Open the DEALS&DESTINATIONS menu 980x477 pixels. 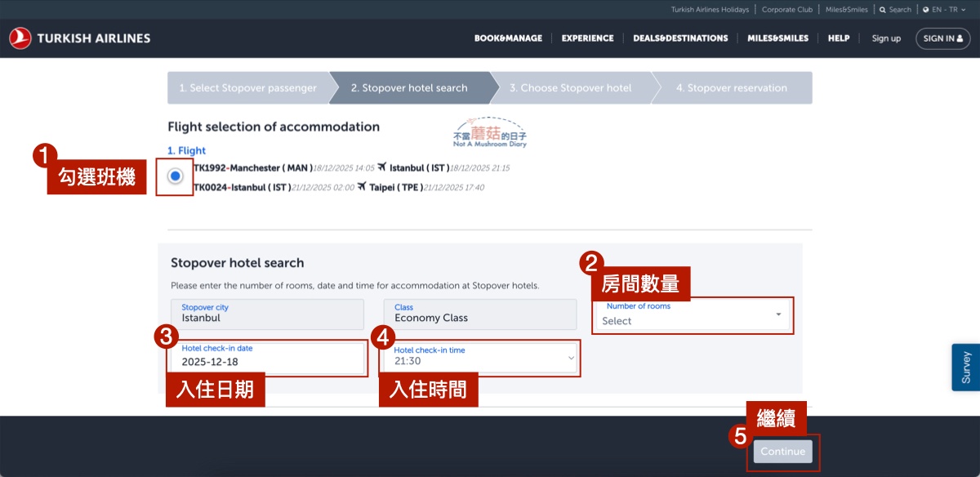point(680,38)
